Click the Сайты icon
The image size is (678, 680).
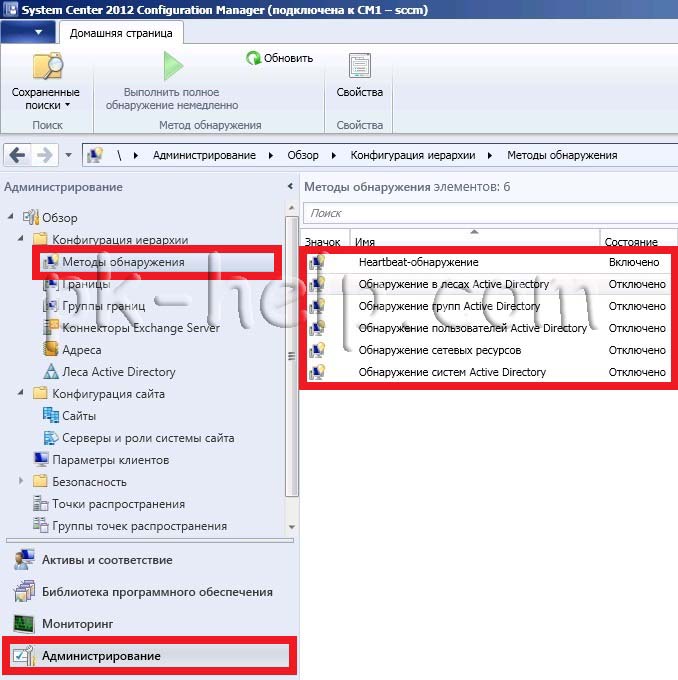coord(51,415)
